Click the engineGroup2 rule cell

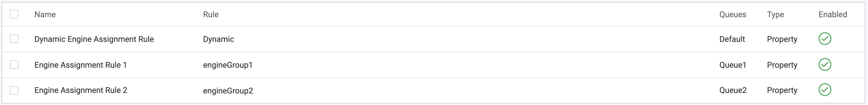point(228,91)
